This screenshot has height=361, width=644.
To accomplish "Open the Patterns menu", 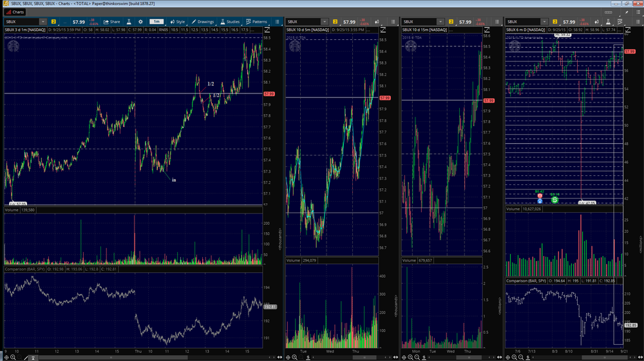I will [x=256, y=22].
